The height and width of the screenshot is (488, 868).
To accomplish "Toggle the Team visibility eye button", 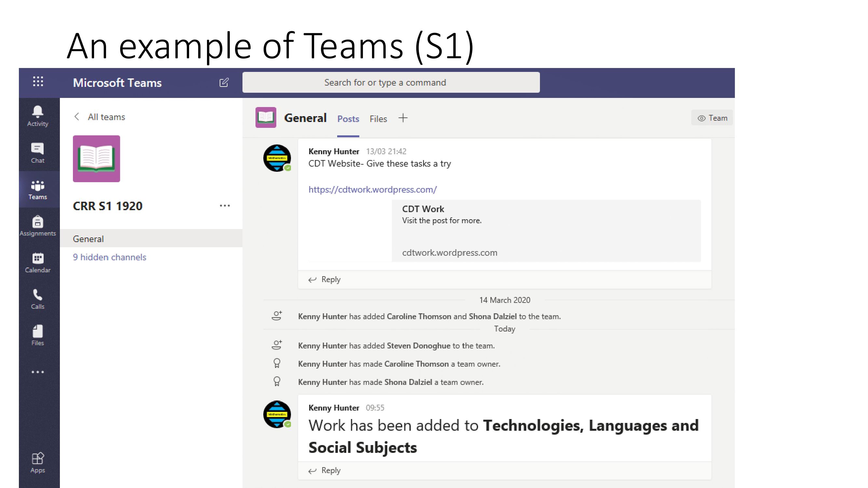I will click(712, 118).
